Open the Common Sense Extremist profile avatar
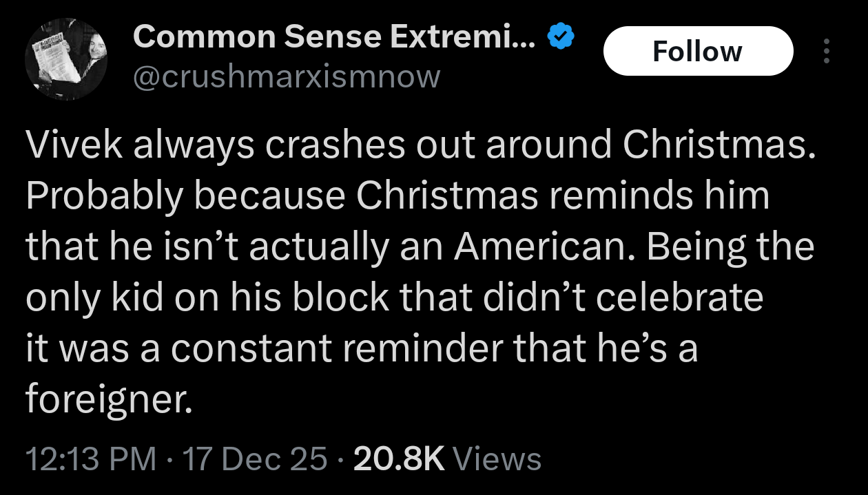This screenshot has height=495, width=868. [x=66, y=61]
